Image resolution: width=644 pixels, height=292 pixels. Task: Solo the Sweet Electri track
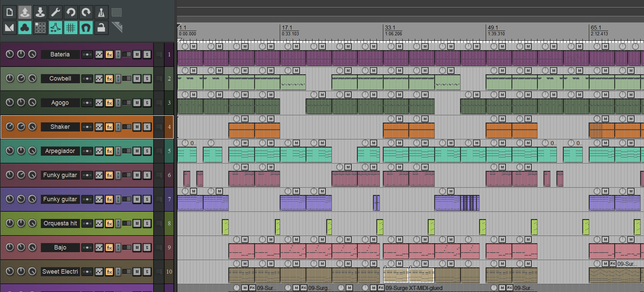[x=147, y=272]
